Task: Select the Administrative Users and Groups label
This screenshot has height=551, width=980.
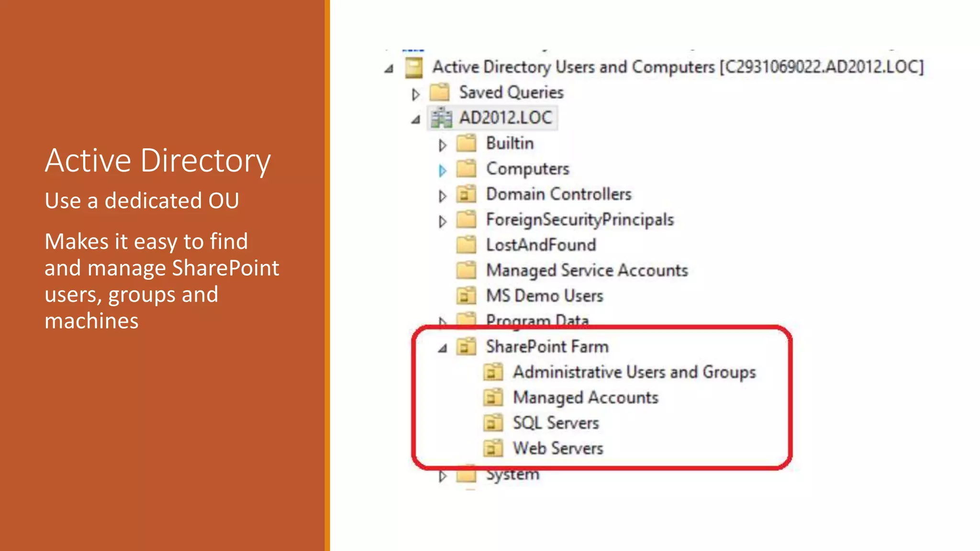Action: [635, 372]
